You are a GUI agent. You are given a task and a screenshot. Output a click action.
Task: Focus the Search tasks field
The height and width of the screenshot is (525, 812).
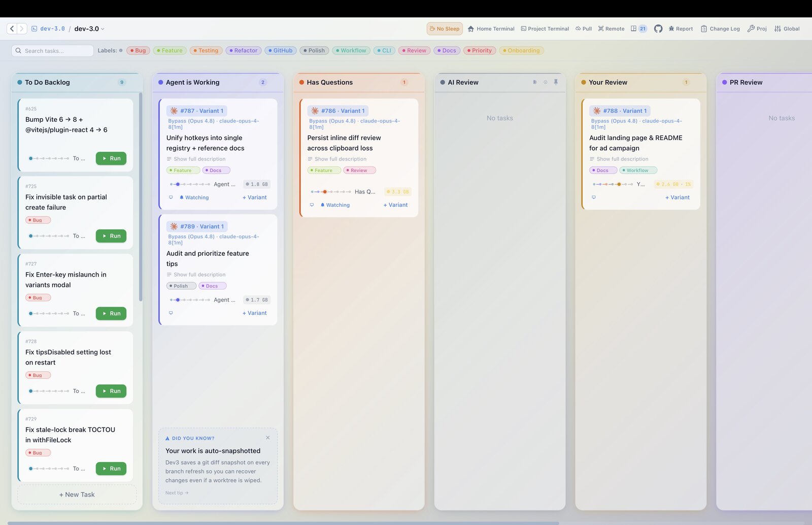(53, 51)
